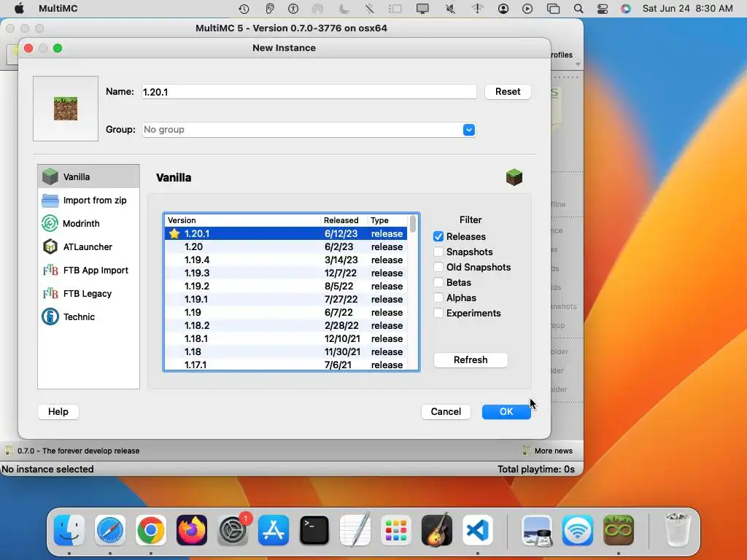Open the Preview app in dock

coord(537,529)
